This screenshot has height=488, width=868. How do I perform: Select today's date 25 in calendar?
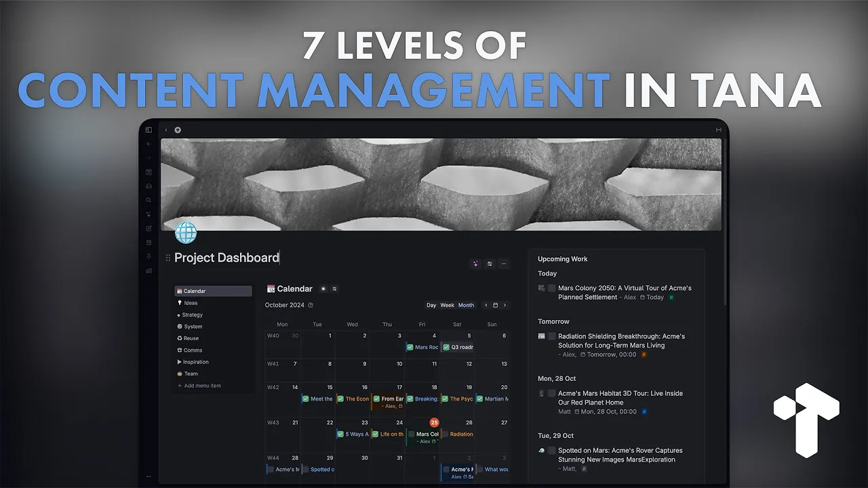tap(434, 422)
